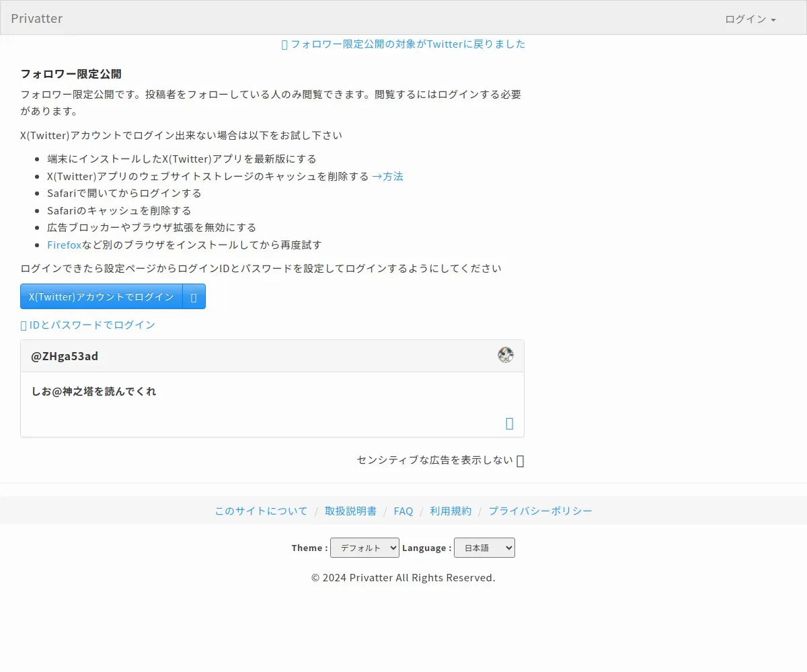Open the FAQ footer link
The height and width of the screenshot is (672, 807).
tap(403, 511)
